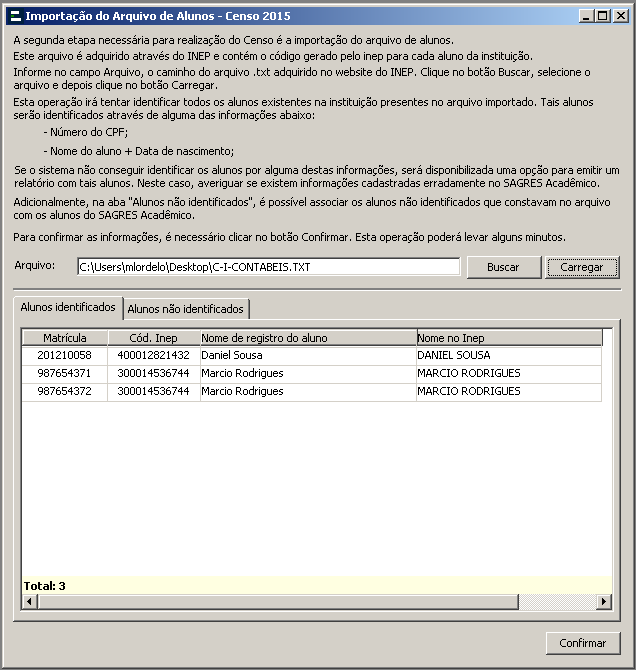Switch to Alunos não identificados tab
636x670 pixels.
(x=186, y=309)
